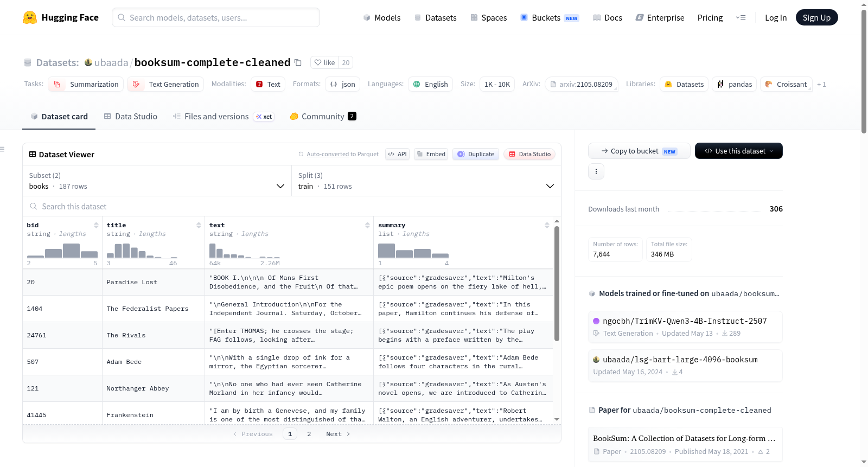Copy the dataset name to clipboard
Screen dimensions: 868x467
click(x=298, y=62)
